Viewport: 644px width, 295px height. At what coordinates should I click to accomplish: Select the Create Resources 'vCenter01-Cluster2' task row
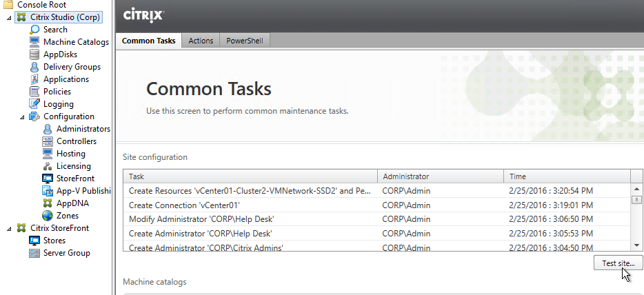tap(377, 191)
